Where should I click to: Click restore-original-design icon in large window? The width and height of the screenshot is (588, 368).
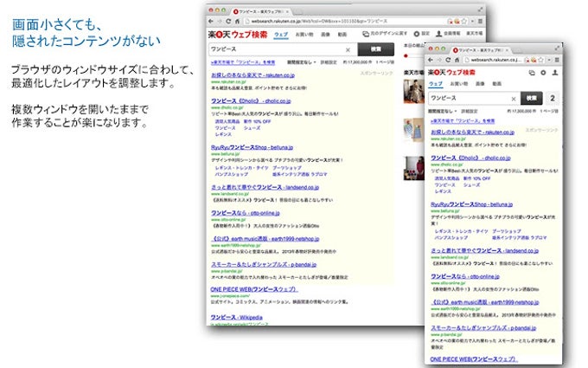point(366,34)
